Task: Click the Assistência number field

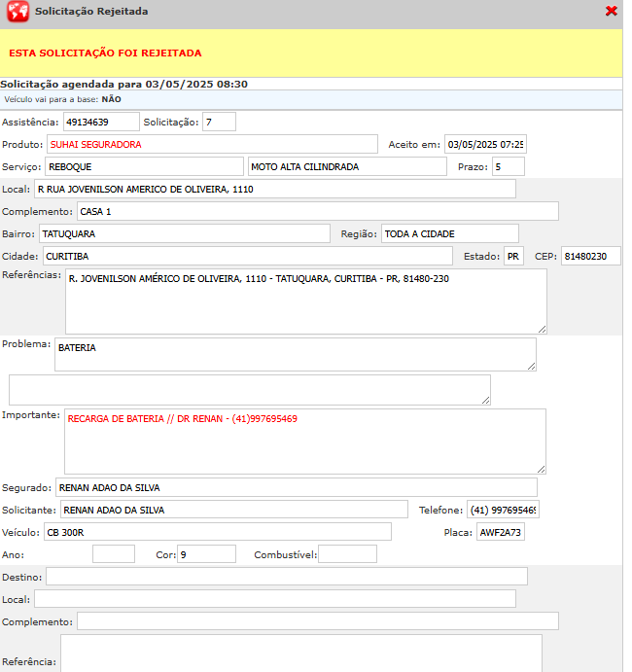Action: (101, 122)
